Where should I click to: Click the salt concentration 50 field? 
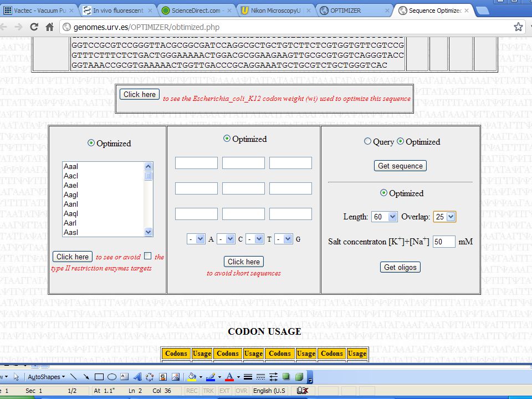[x=444, y=242]
